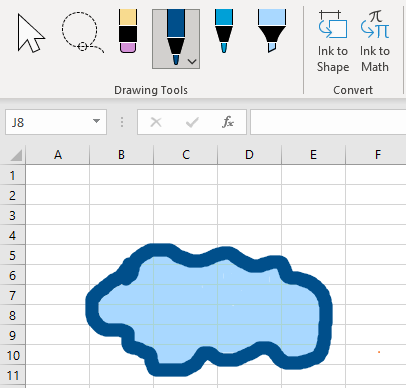The height and width of the screenshot is (388, 406).
Task: Select column B header
Action: point(122,155)
